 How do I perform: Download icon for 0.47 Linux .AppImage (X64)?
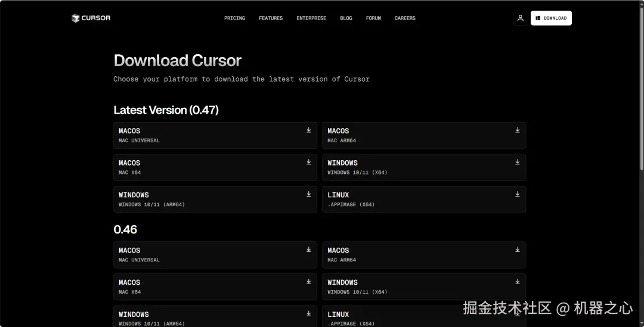coord(518,194)
